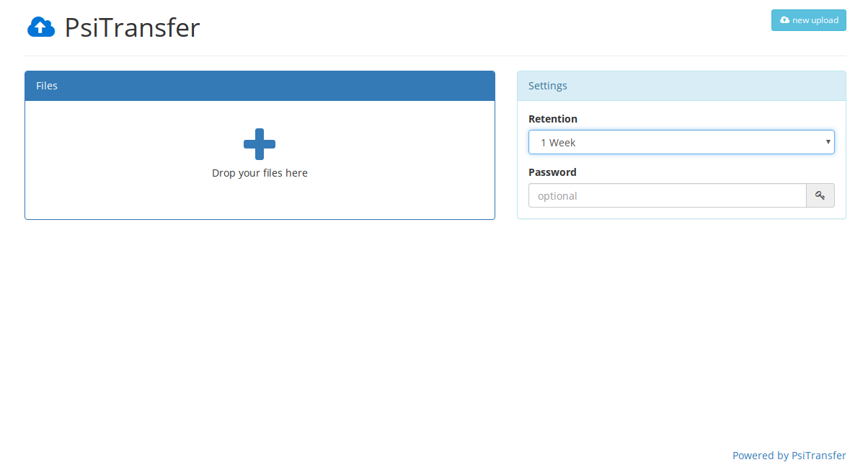Viewport: 868px width, 470px height.
Task: Open the Powered by PsiTransfer link
Action: [789, 456]
